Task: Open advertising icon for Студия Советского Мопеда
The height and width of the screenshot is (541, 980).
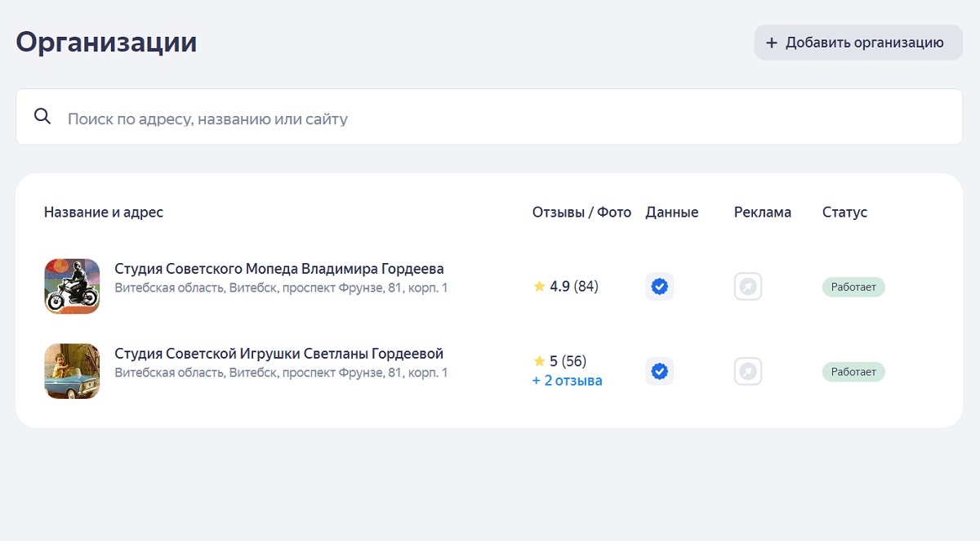Action: 748,287
